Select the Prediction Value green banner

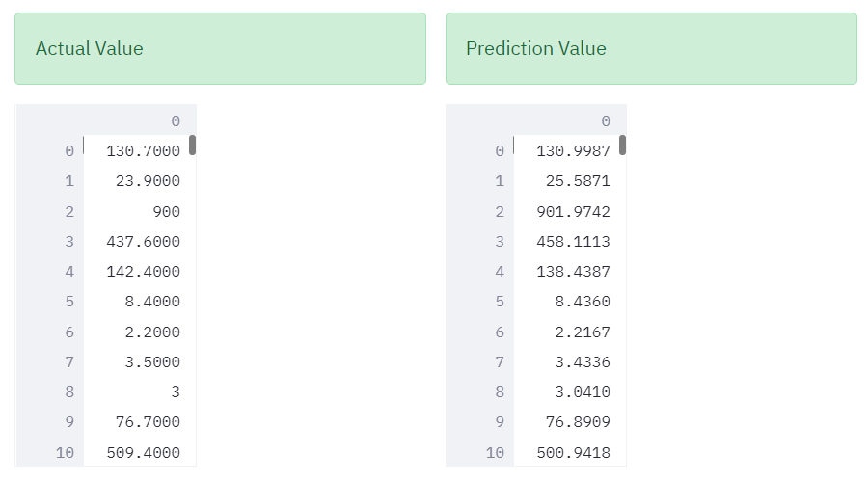pos(651,49)
